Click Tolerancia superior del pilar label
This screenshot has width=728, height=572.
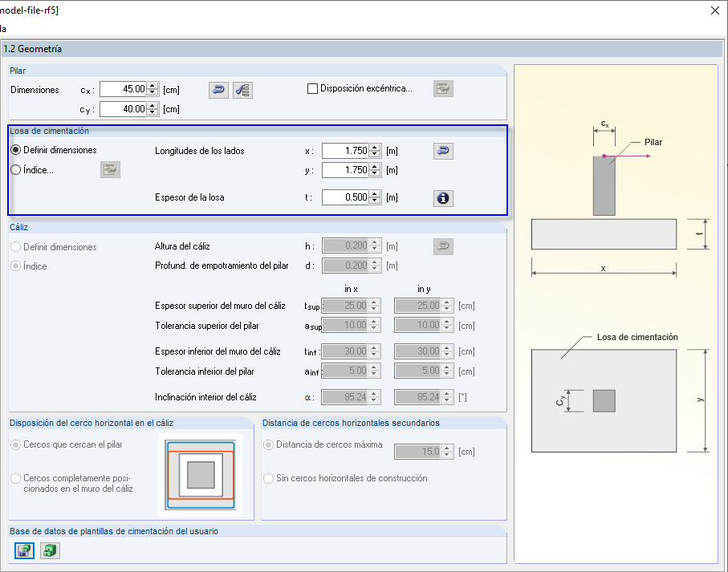click(x=207, y=326)
